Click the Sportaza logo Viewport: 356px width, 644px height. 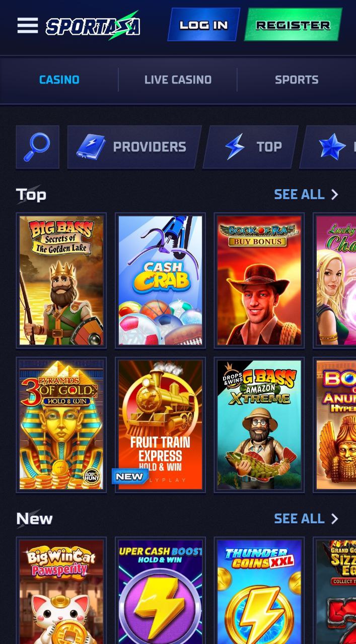[93, 25]
